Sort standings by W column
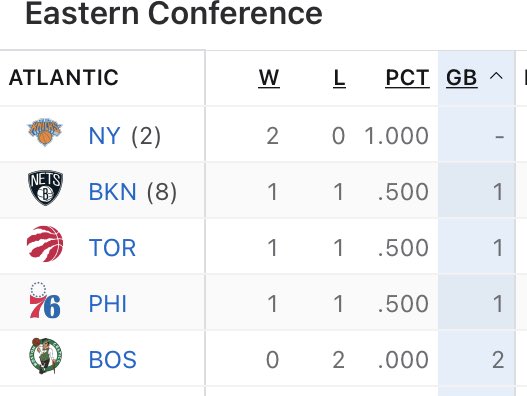Image resolution: width=527 pixels, height=396 pixels. (x=269, y=78)
